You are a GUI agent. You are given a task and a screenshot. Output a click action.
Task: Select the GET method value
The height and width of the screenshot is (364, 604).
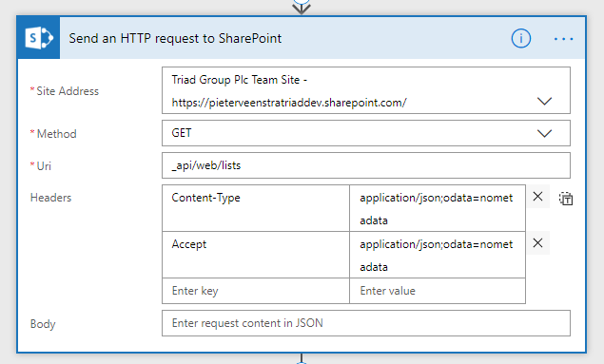182,133
